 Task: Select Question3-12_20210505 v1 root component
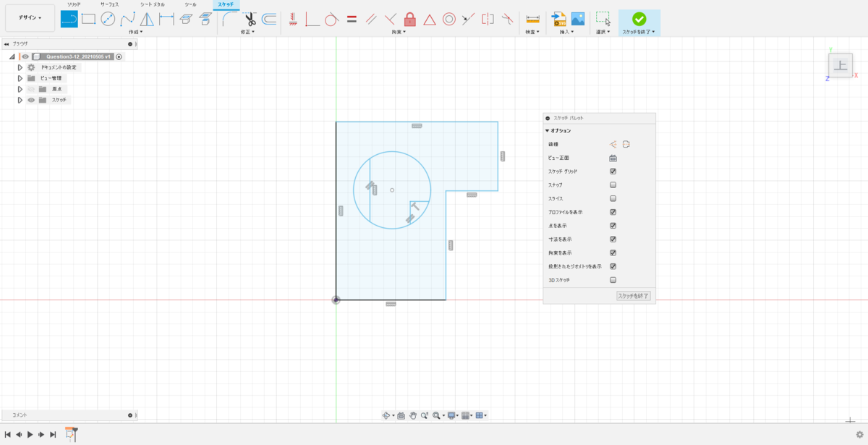tap(77, 56)
